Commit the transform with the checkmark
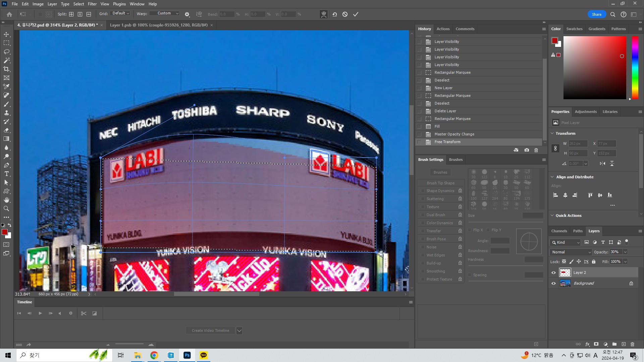644x362 pixels. coord(356,14)
